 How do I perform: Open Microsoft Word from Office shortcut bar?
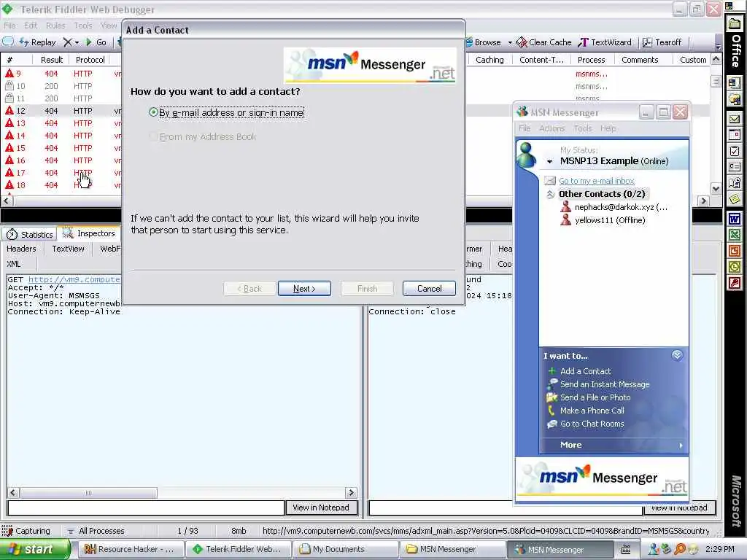tap(734, 219)
